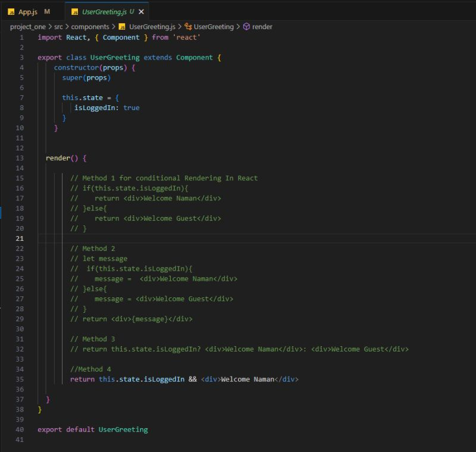Click the 'react' string literal
This screenshot has height=452, width=476.
coord(187,37)
